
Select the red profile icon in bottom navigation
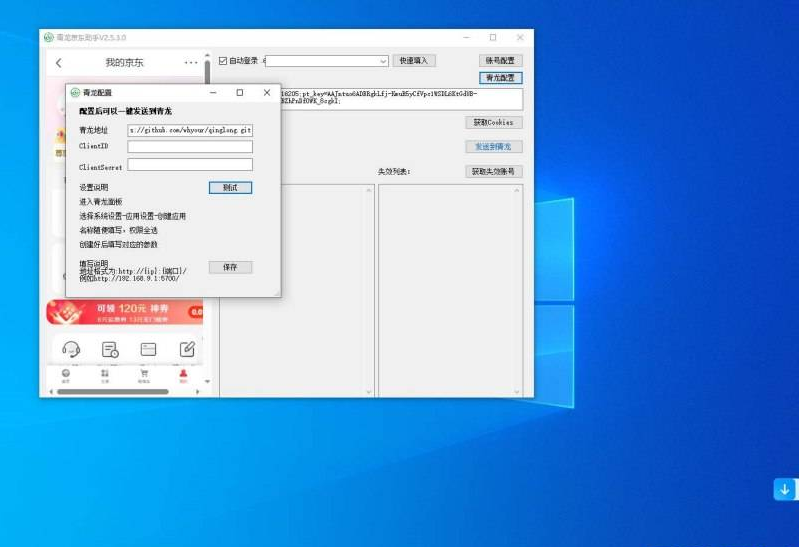pyautogui.click(x=183, y=374)
